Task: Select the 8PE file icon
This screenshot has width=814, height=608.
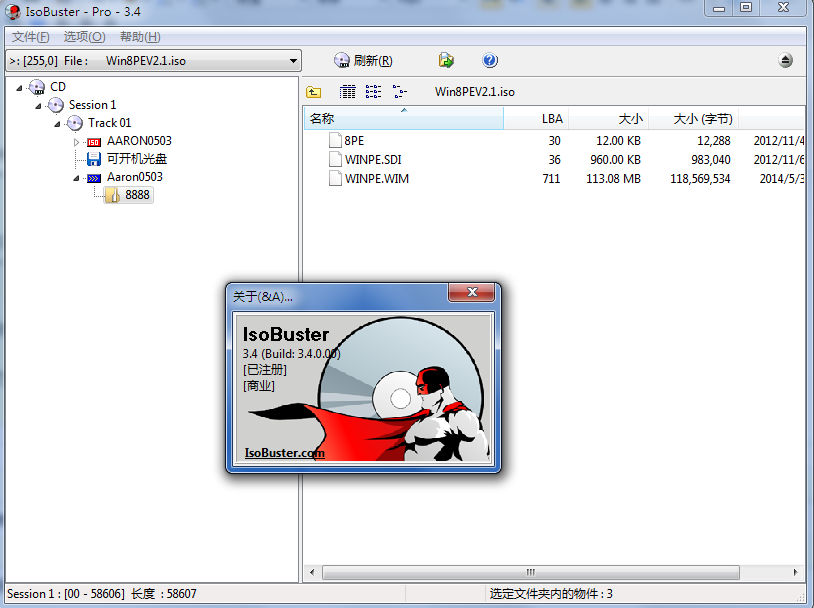Action: 335,140
